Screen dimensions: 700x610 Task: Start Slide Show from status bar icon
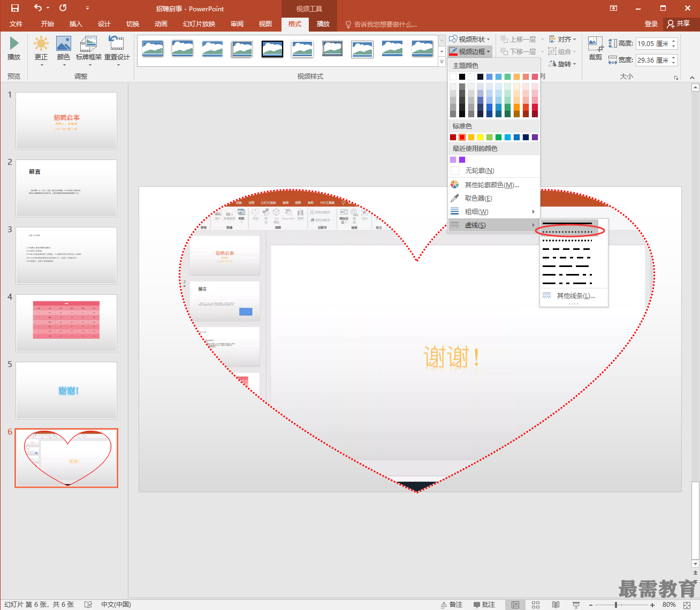pos(576,605)
